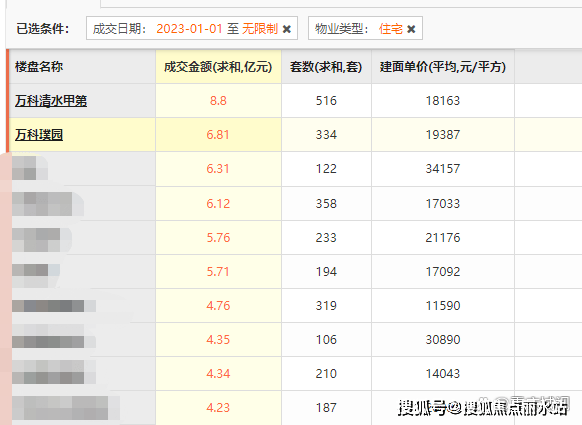
Task: Sort by the 成交金额(求和,亿元) column header
Action: 218,67
